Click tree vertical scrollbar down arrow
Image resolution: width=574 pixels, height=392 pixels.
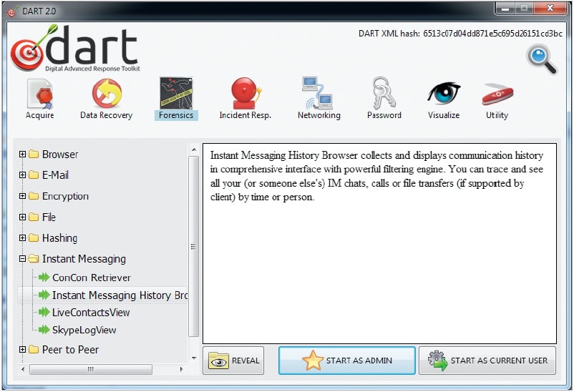[194, 358]
